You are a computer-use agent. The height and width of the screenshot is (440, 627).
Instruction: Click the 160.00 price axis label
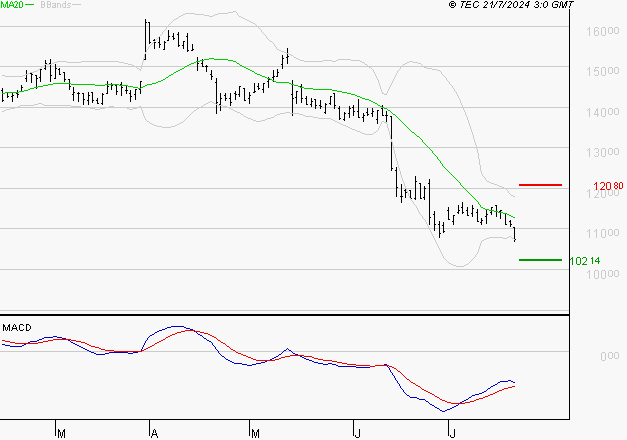pyautogui.click(x=603, y=31)
